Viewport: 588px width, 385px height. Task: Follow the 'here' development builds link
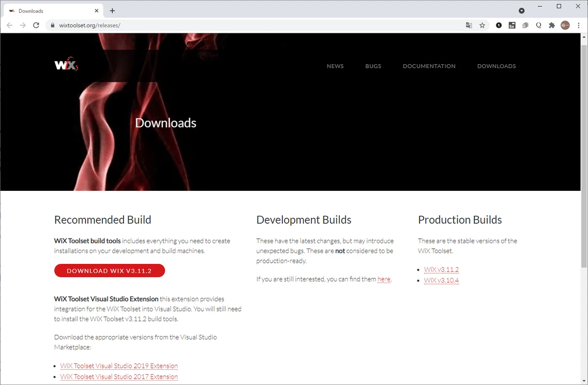tap(384, 279)
